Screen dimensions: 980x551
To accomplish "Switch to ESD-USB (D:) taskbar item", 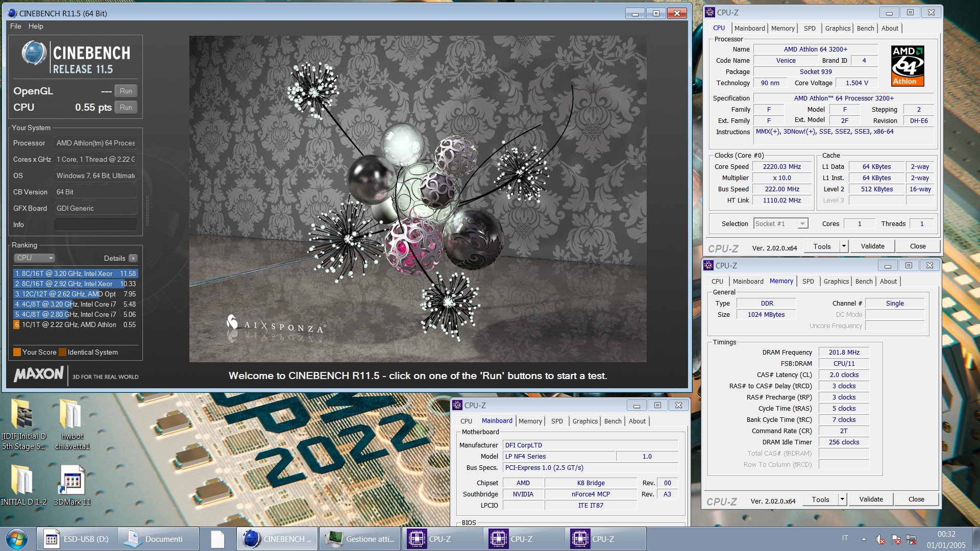I will point(77,539).
